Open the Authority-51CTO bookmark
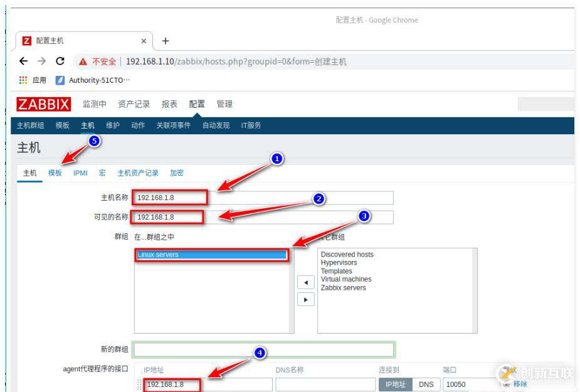The width and height of the screenshot is (580, 392). [92, 80]
